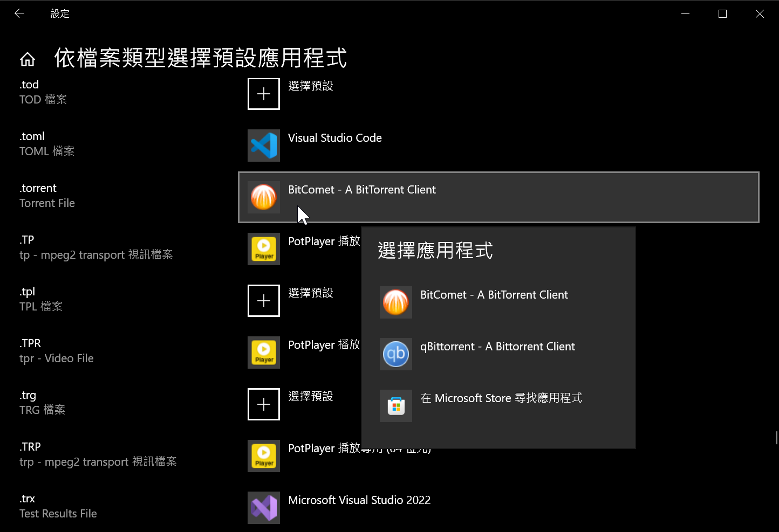This screenshot has height=532, width=779.
Task: Minimize the 設定 window
Action: coord(686,13)
